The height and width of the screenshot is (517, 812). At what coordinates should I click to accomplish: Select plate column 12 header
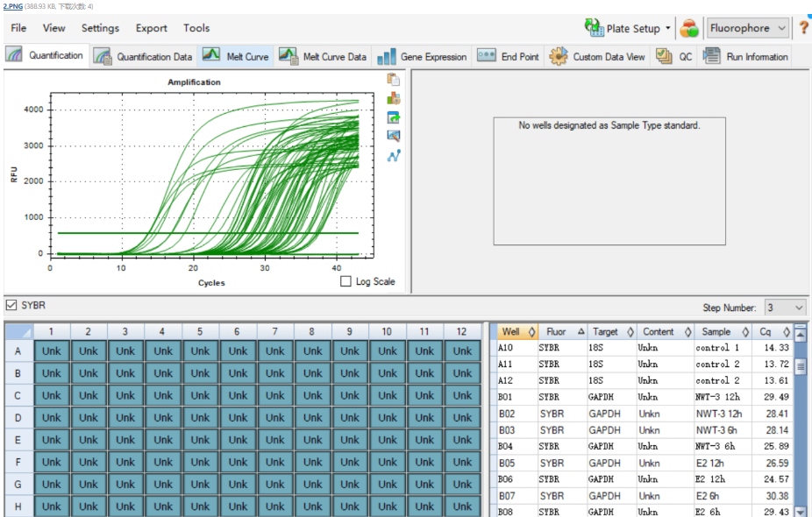461,331
